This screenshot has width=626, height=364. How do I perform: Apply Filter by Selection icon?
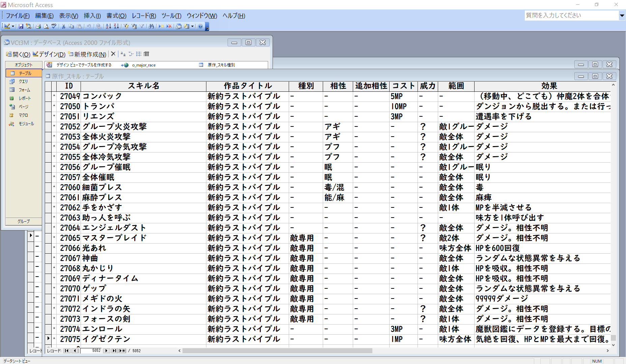point(126,26)
